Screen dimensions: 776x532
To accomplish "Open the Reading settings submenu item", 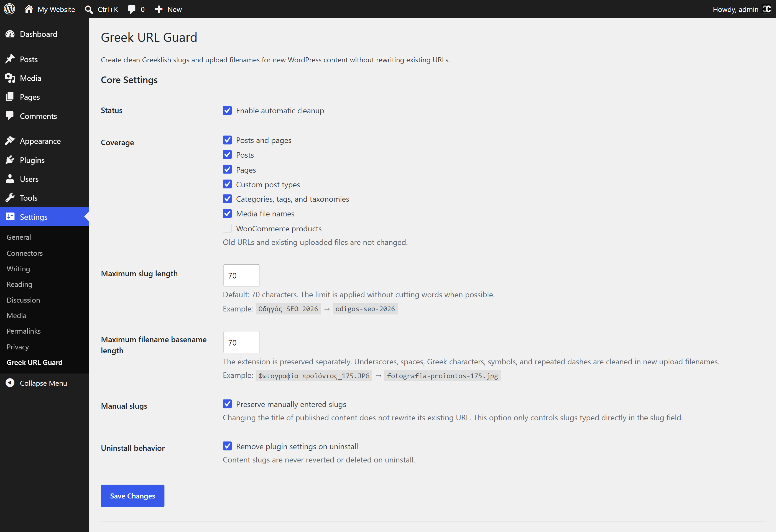I will pos(19,284).
